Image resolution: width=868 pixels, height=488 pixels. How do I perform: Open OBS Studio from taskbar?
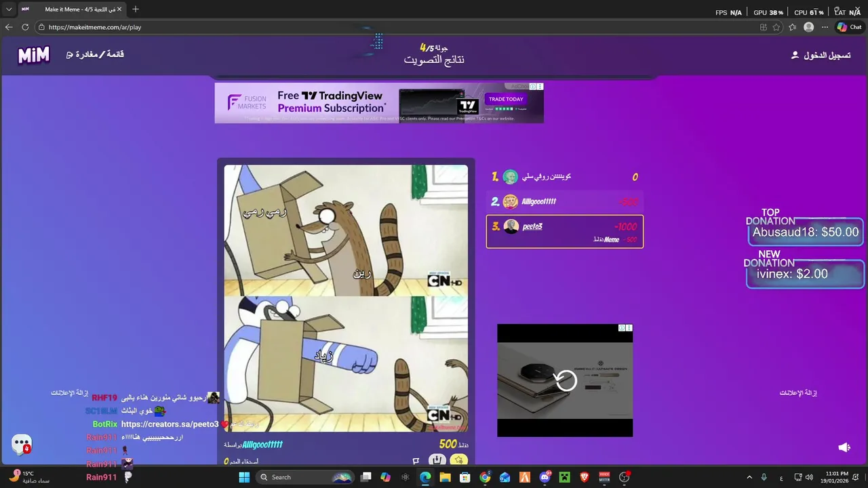coord(625,477)
